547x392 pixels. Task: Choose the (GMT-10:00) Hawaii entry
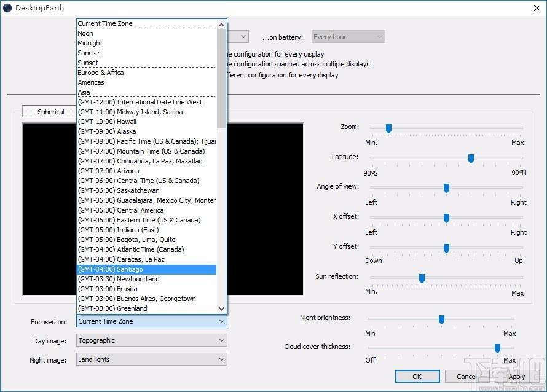coord(146,122)
